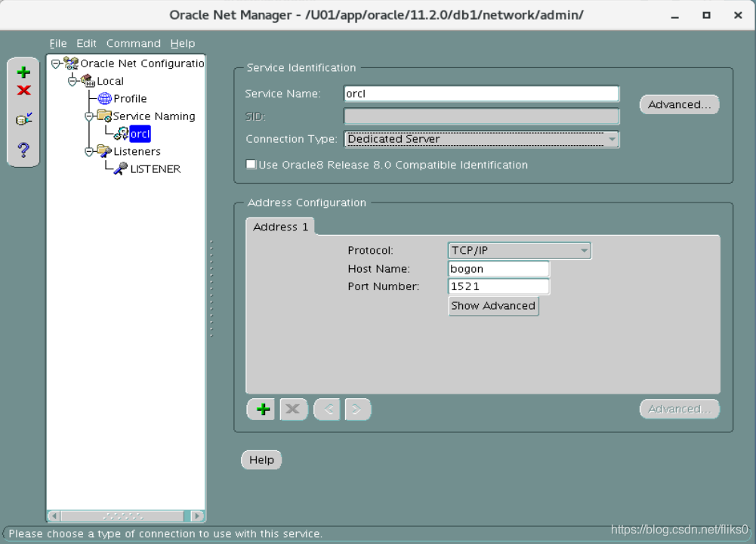Click the gray X remove address button
The width and height of the screenshot is (756, 544).
tap(293, 410)
